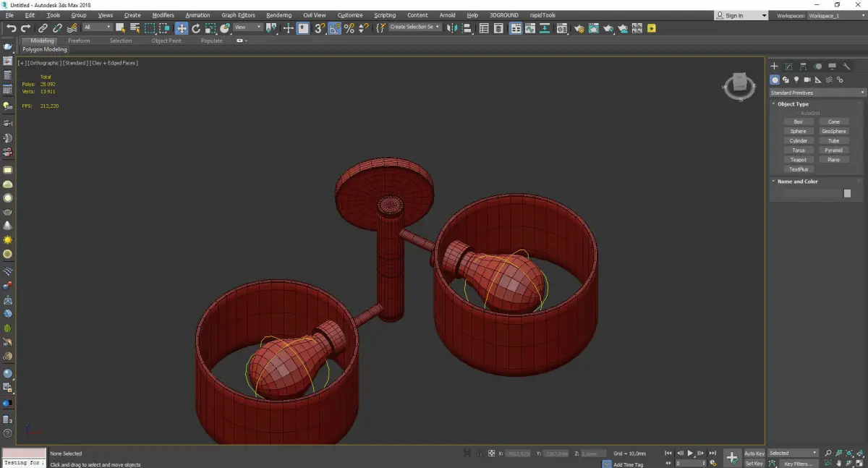Screen dimensions: 868x468
Task: Switch to the Freeform ribbon tab
Action: pos(79,41)
